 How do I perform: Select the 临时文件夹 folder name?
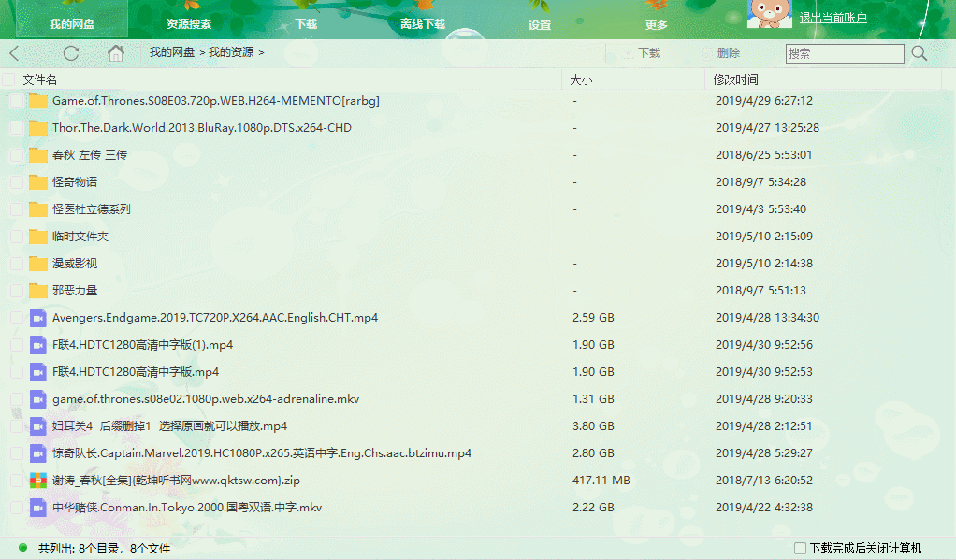80,237
